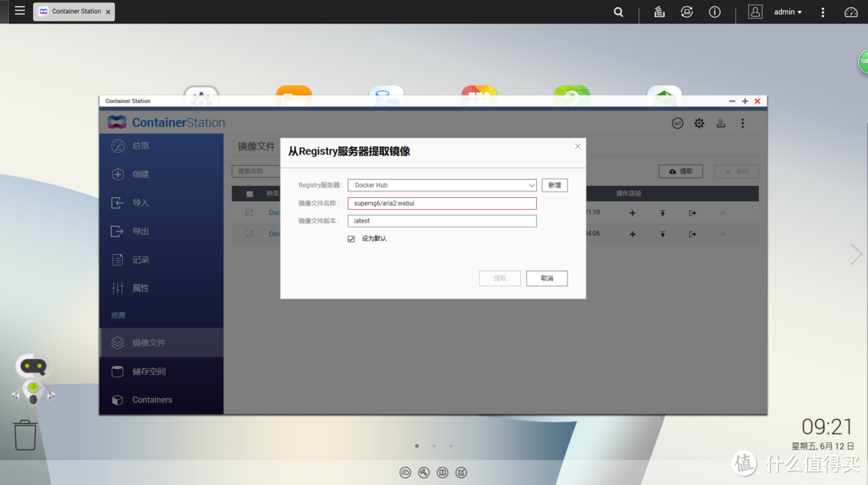This screenshot has width=868, height=485.
Task: Open the desktop trash bin
Action: coord(26,435)
